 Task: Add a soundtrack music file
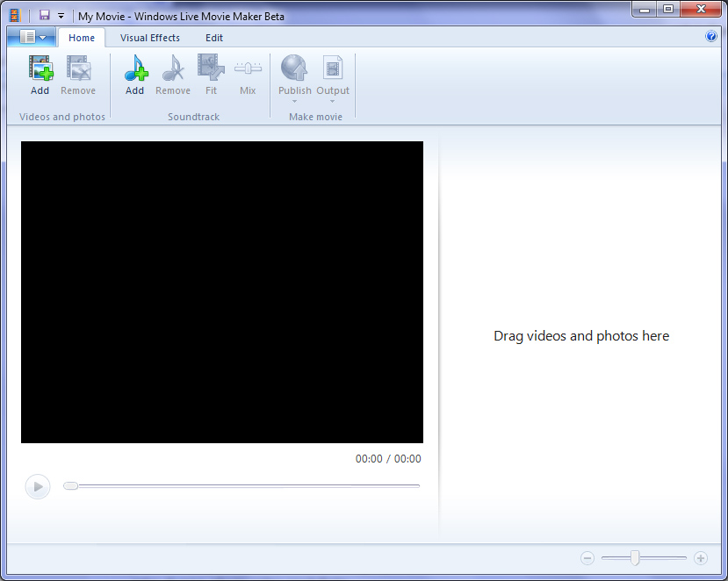point(135,75)
